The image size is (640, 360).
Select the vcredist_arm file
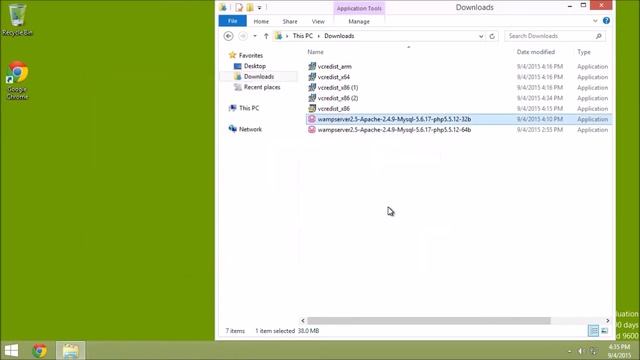coord(335,67)
